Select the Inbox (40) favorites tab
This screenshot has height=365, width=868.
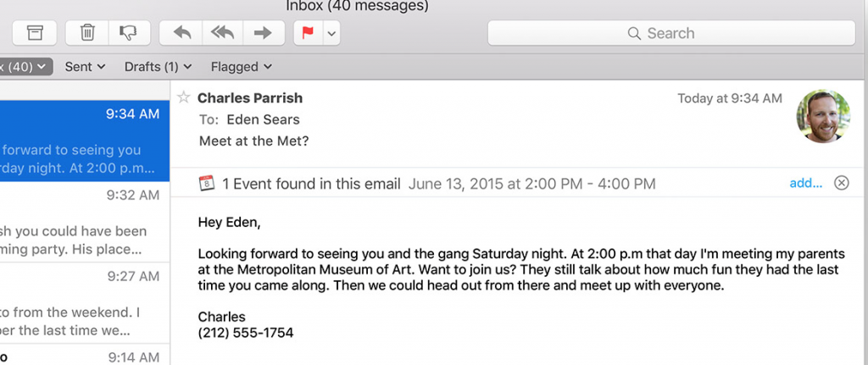25,67
